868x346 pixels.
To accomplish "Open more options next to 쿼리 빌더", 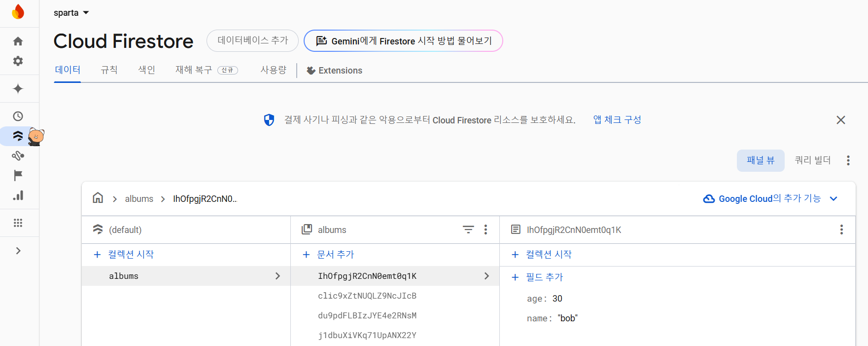I will [x=848, y=160].
